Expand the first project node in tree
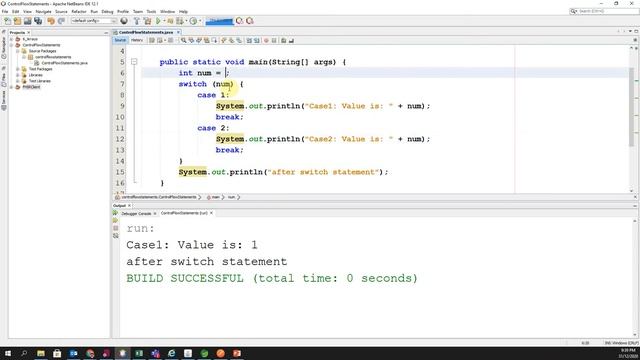This screenshot has width=640, height=360. point(11,39)
